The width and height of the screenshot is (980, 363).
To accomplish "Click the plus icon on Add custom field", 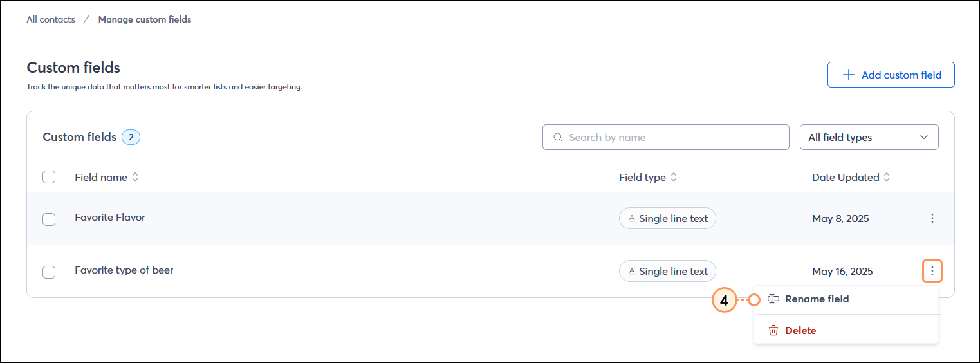I will coord(849,75).
